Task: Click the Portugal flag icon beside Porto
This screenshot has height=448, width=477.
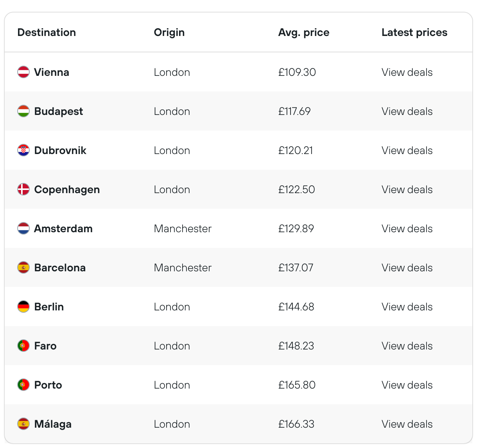Action: click(23, 385)
